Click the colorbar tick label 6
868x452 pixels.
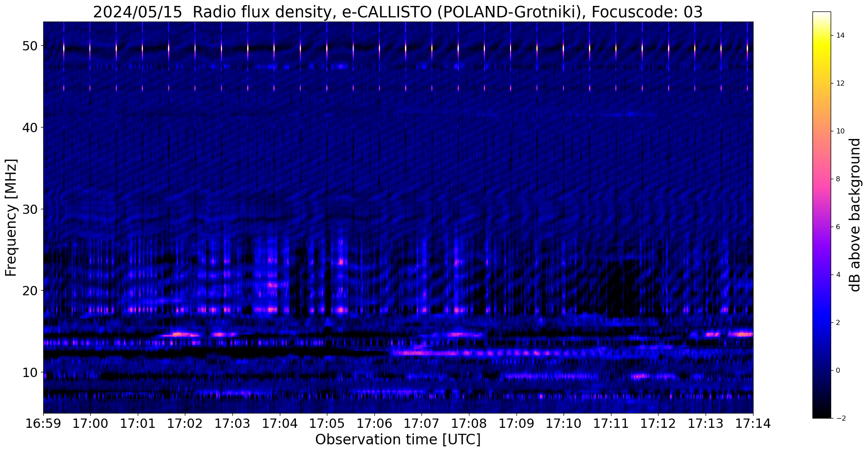tap(837, 227)
